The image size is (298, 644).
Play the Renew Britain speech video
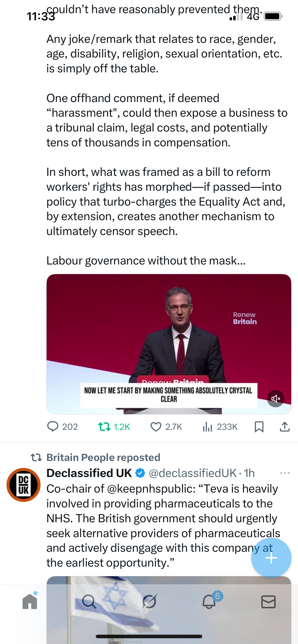168,338
